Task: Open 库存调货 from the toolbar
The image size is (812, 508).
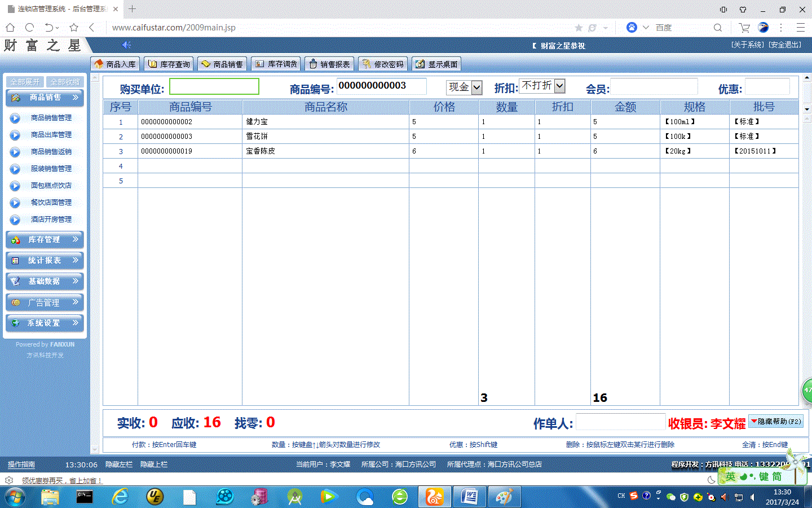Action: click(x=276, y=64)
